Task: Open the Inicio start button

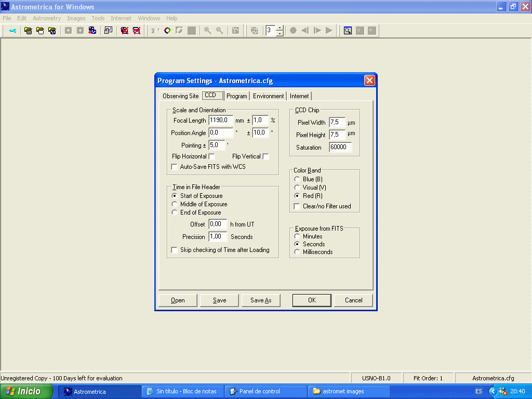Action: [x=26, y=392]
